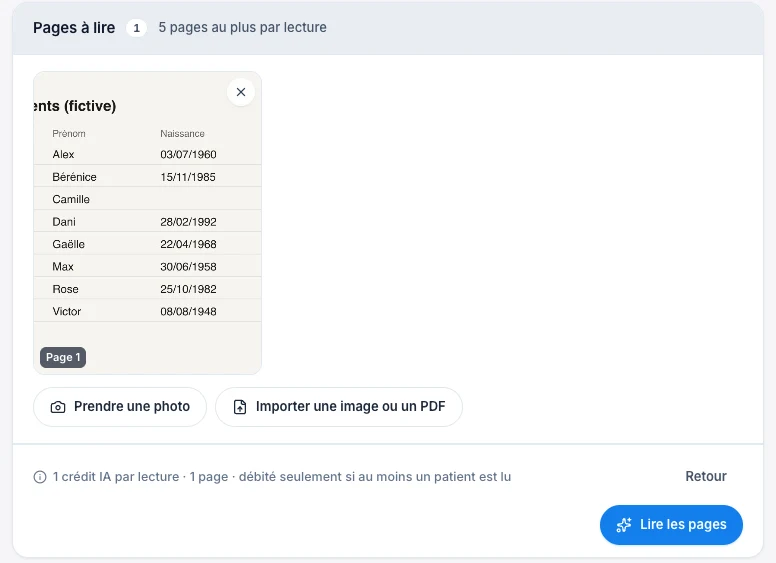Click the page count badge showing 1

[x=137, y=28]
